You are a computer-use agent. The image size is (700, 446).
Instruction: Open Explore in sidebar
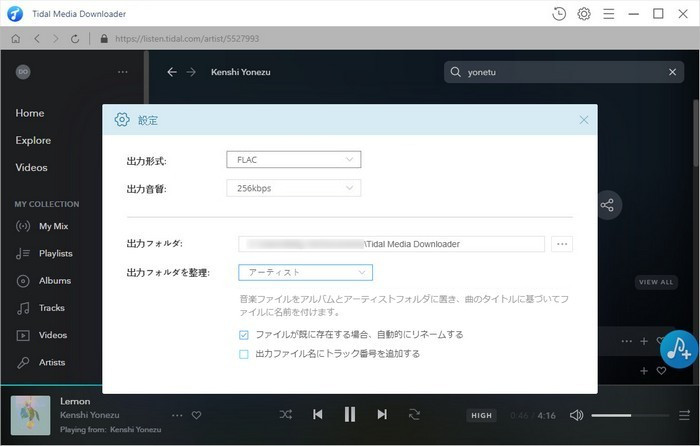[x=33, y=140]
